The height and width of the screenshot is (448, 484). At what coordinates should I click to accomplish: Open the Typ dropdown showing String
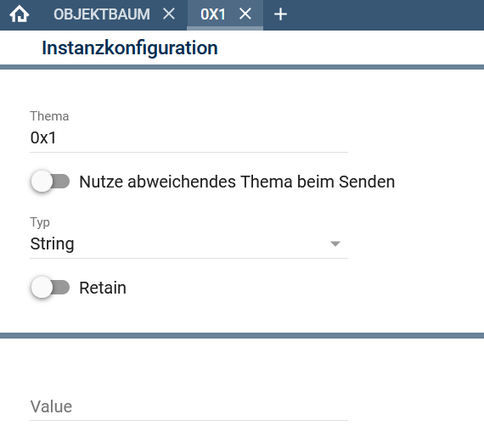189,244
